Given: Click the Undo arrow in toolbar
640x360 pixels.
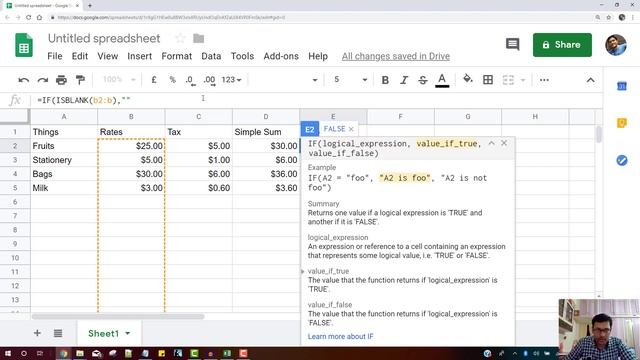Looking at the screenshot, I should point(23,80).
